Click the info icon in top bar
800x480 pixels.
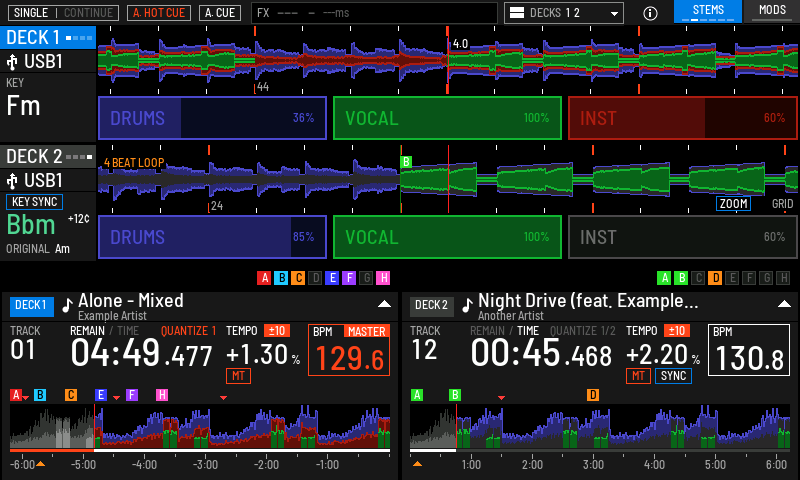click(x=650, y=13)
